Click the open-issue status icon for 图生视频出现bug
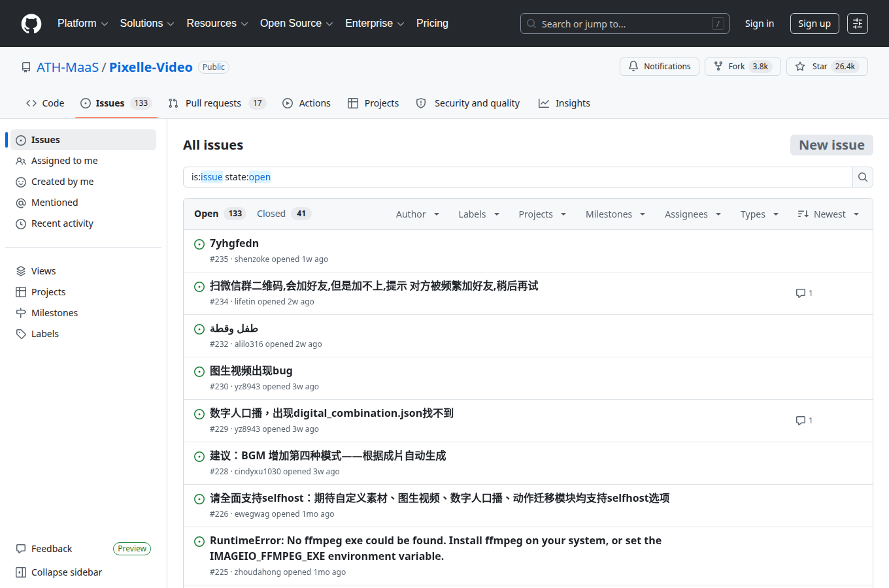 (199, 372)
